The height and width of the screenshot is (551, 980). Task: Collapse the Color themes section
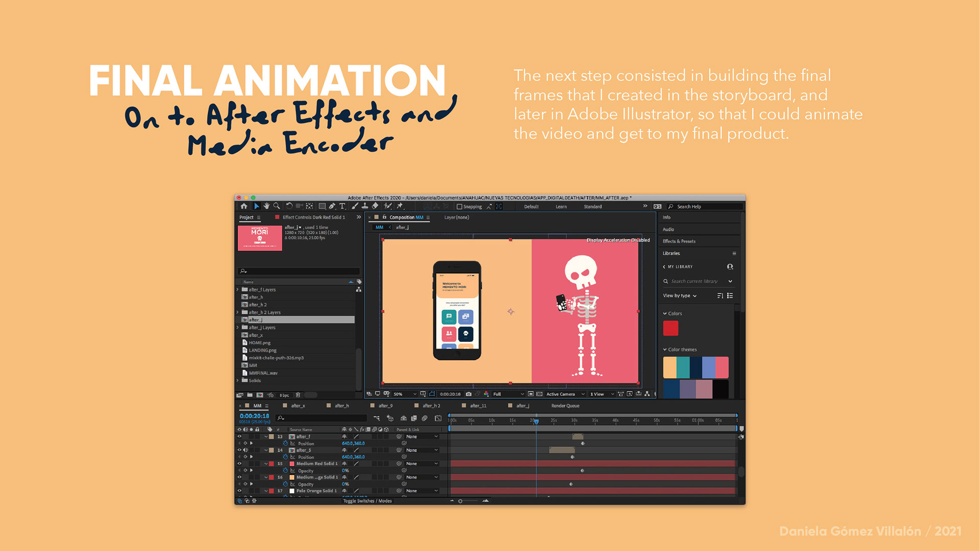click(665, 349)
